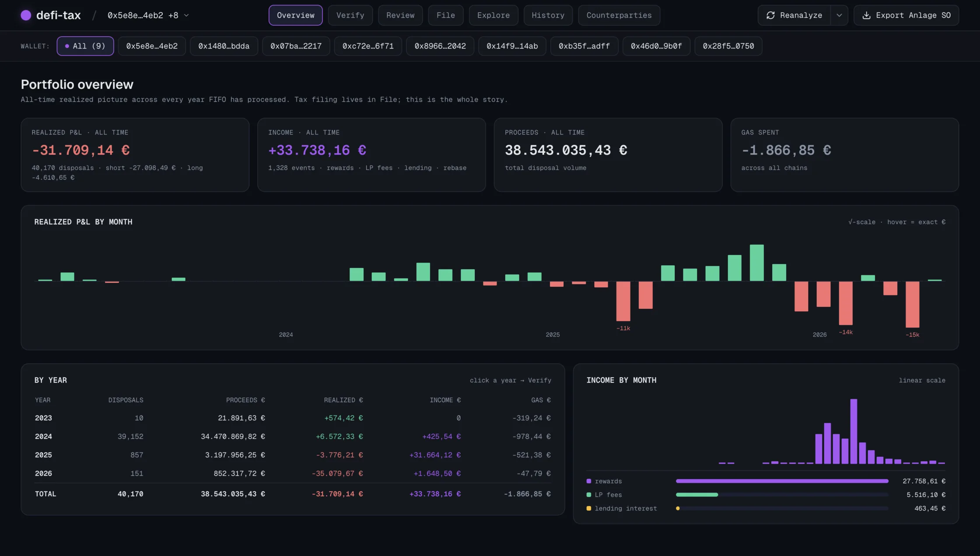
Task: Click the Realized P&L all time card
Action: coord(135,155)
